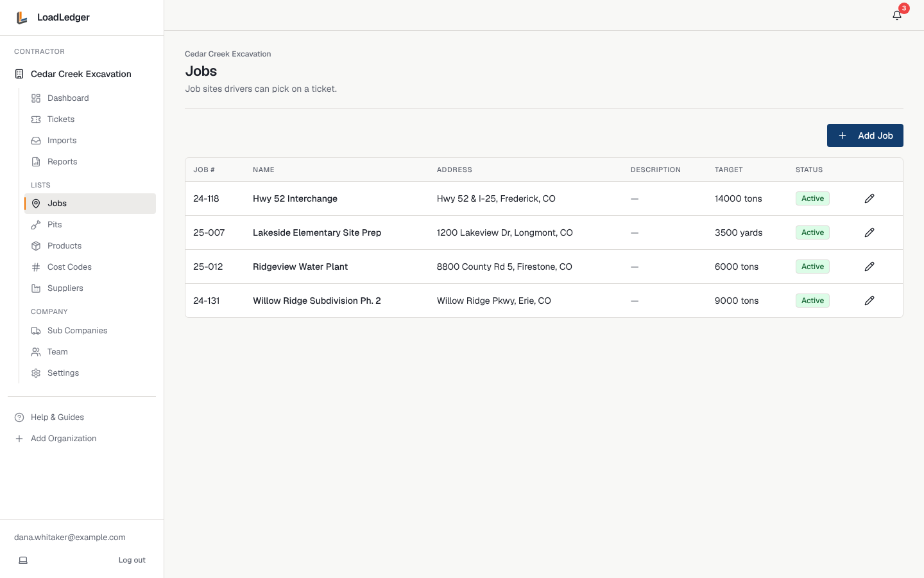Go to Suppliers list

pyautogui.click(x=90, y=288)
